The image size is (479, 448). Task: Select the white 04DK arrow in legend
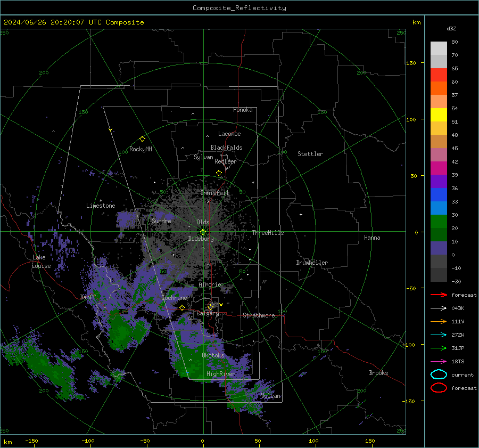(x=439, y=308)
